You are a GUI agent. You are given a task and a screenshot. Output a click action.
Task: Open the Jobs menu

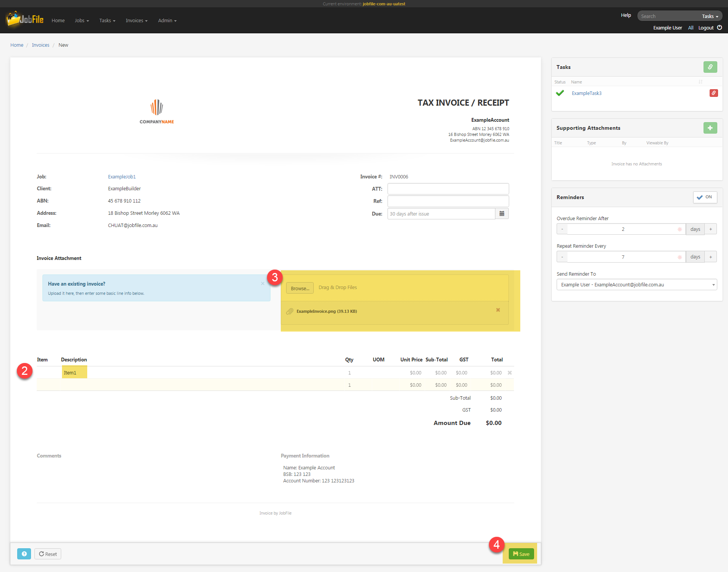(82, 21)
